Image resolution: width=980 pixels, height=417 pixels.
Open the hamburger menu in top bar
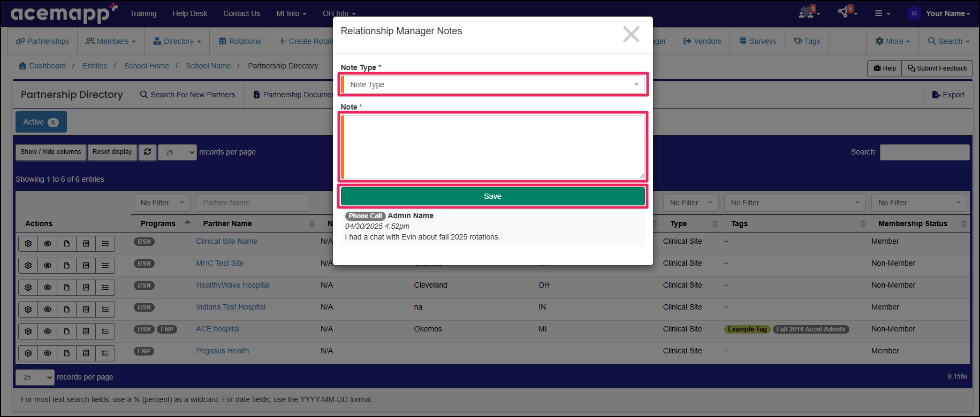[882, 13]
